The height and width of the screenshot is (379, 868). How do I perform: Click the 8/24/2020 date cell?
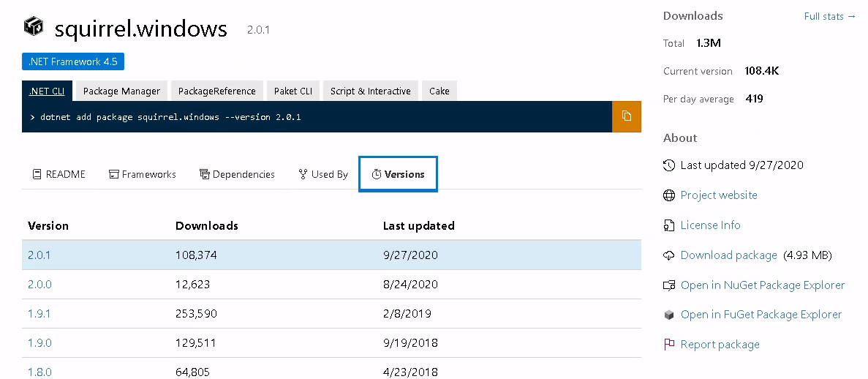coord(410,285)
